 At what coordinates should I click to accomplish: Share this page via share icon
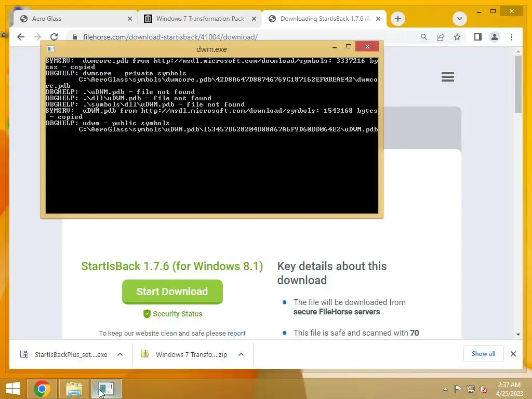click(441, 37)
